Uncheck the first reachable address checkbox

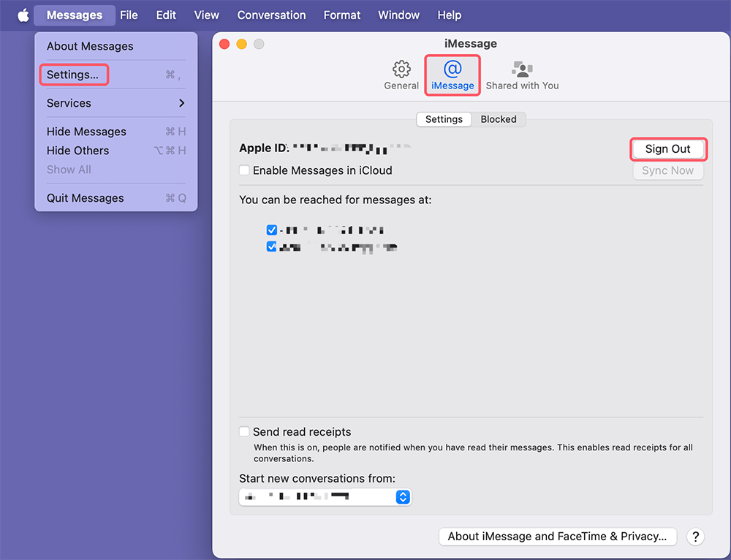coord(272,230)
